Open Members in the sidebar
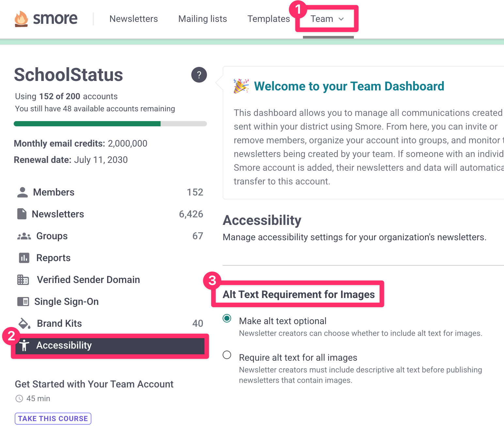 click(110, 192)
